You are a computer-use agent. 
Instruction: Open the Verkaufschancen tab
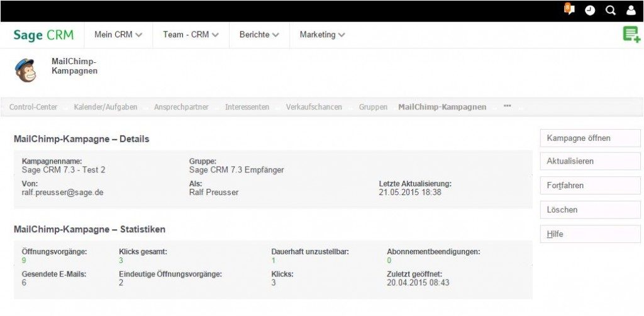(x=314, y=107)
